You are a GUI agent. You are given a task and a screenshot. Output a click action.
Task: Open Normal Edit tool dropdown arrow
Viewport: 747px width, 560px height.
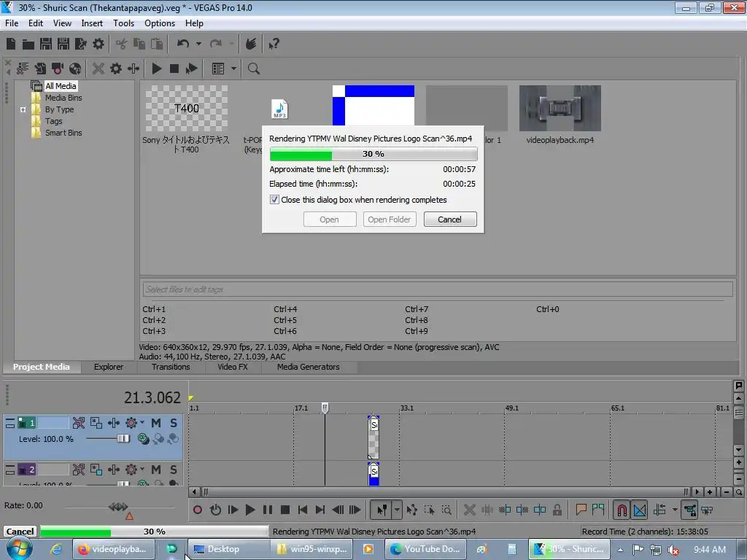click(x=397, y=510)
